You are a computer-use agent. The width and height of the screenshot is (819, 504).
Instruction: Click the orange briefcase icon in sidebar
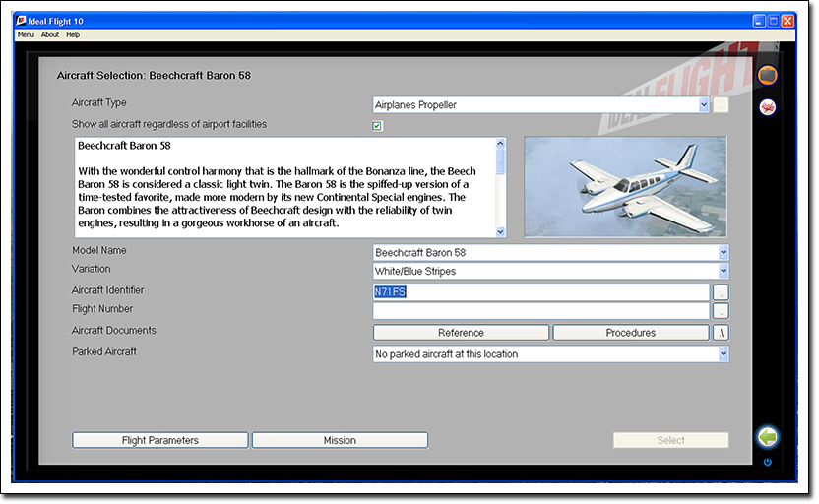pos(767,75)
